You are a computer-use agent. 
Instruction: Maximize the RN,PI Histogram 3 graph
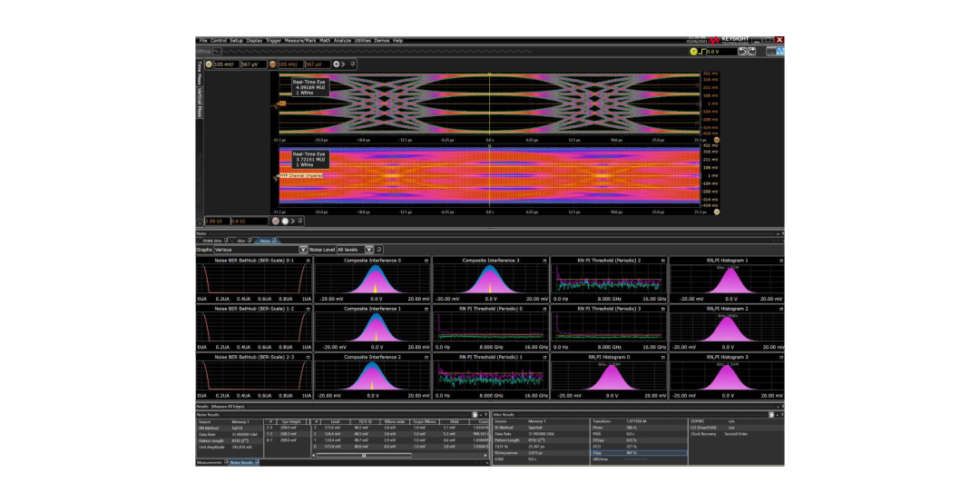click(780, 357)
